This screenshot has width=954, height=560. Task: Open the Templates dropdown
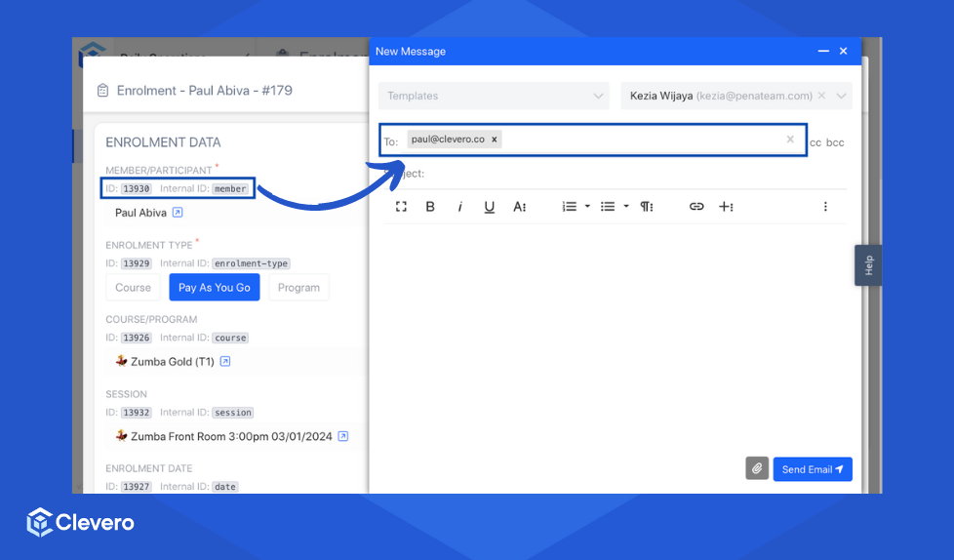click(x=494, y=96)
